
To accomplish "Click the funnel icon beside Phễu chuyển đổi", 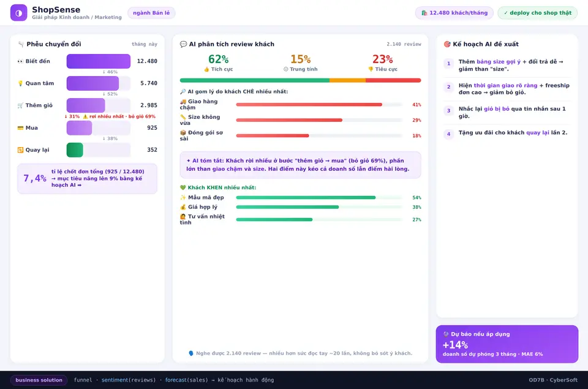I will click(21, 44).
